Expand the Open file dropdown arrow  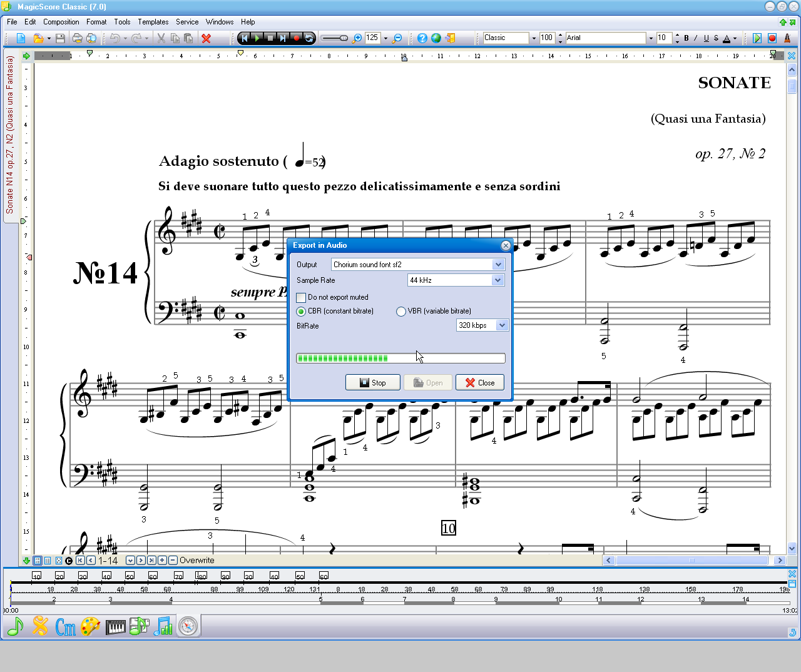point(49,39)
